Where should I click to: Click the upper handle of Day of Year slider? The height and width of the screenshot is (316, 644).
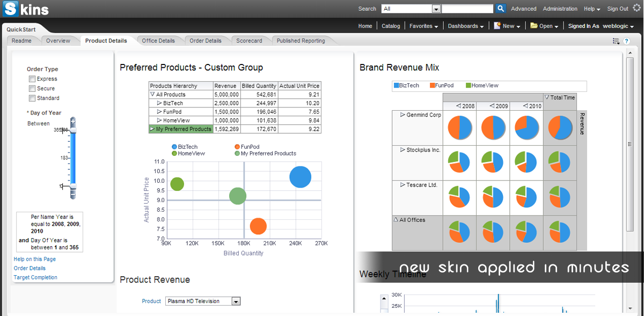(73, 130)
